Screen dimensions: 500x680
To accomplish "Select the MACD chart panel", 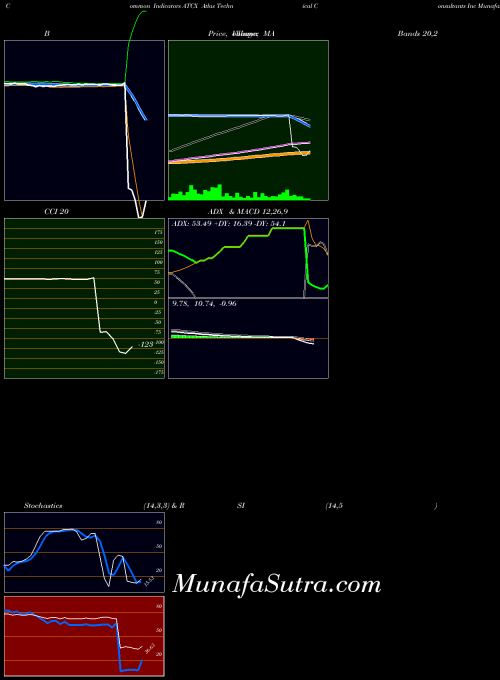I will pos(248,338).
